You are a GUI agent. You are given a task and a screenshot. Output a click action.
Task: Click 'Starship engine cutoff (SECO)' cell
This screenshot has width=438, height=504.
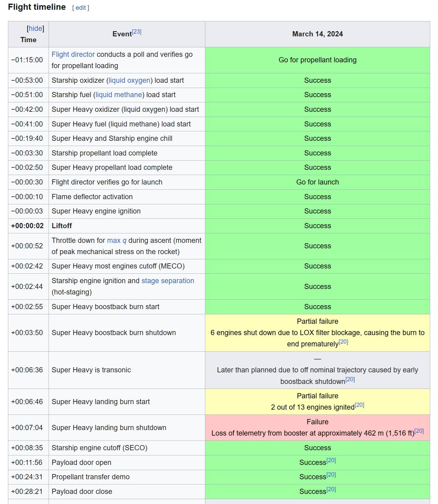pos(127,448)
